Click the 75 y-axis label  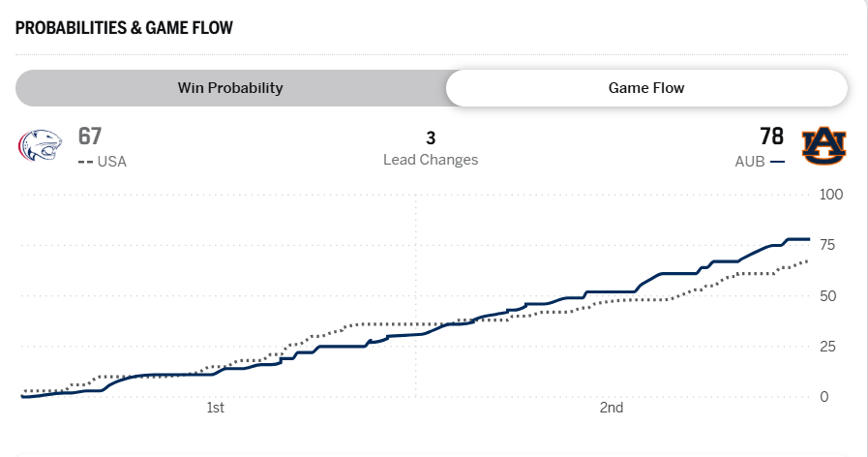[x=828, y=246]
